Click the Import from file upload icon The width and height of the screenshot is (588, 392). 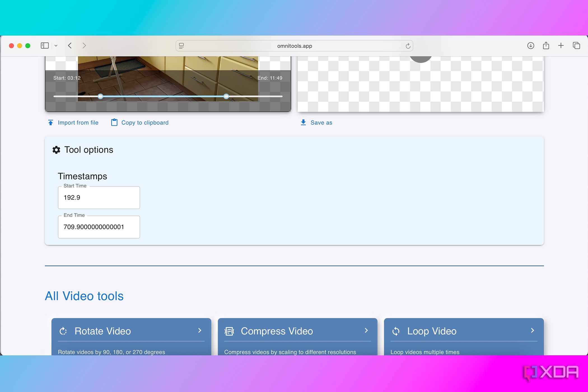[51, 123]
